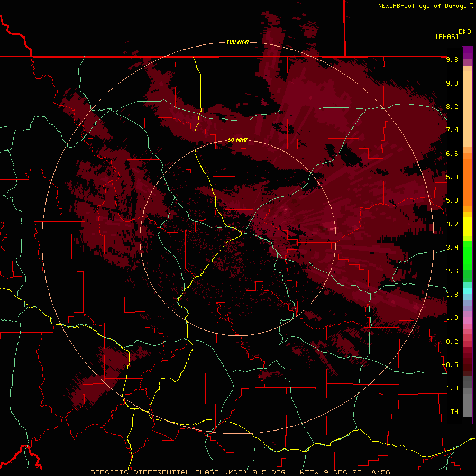Click the 6.6 scale value
Screen dimensions: 476x476
point(452,153)
